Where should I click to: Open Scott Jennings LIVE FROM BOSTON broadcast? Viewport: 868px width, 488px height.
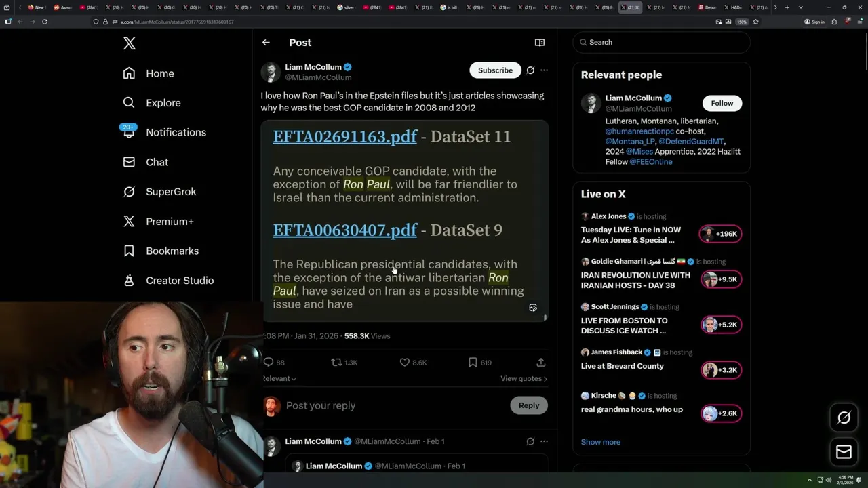click(624, 325)
